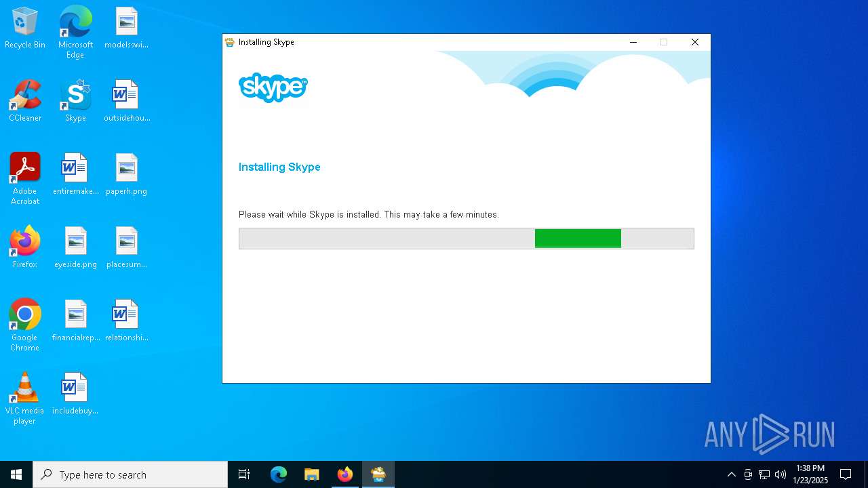
Task: Select the Skype desktop shortcut
Action: coord(75,102)
